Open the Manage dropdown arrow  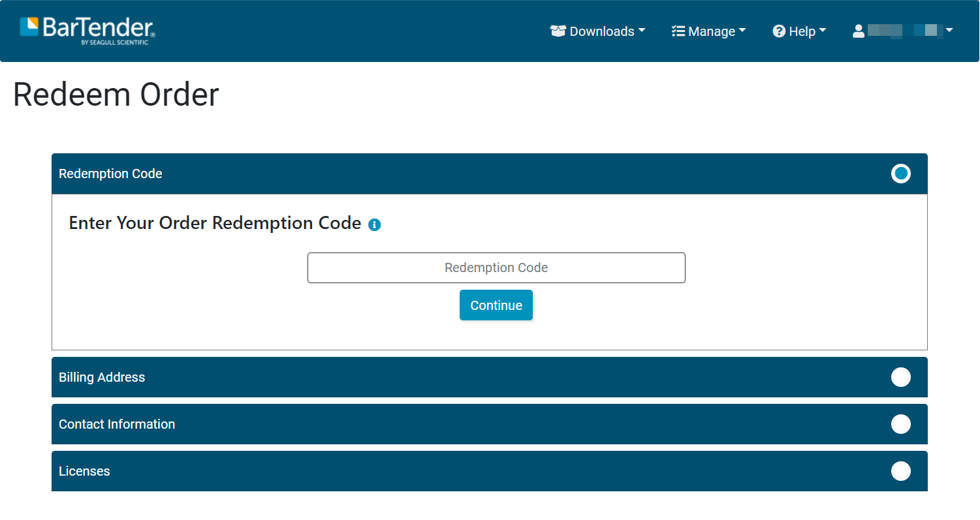(x=742, y=31)
